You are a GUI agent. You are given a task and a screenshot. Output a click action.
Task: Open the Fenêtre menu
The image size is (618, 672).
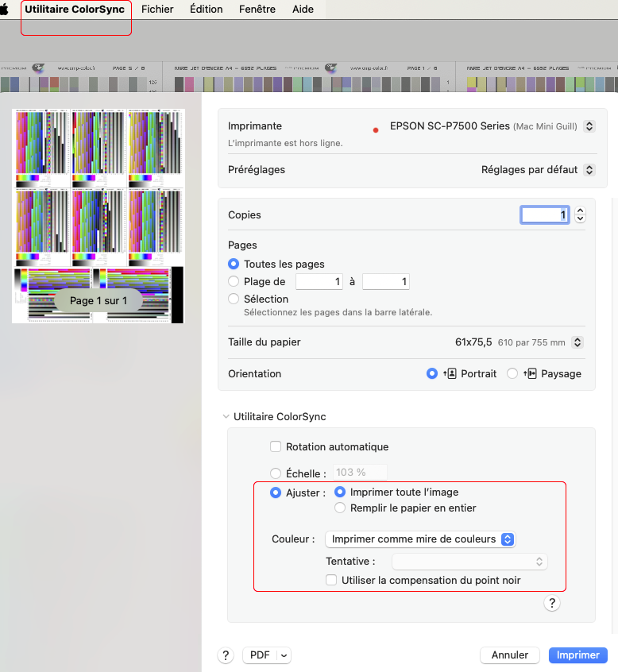point(257,10)
